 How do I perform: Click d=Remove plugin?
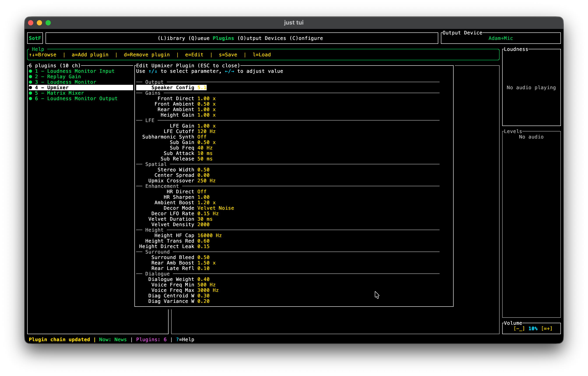point(147,55)
